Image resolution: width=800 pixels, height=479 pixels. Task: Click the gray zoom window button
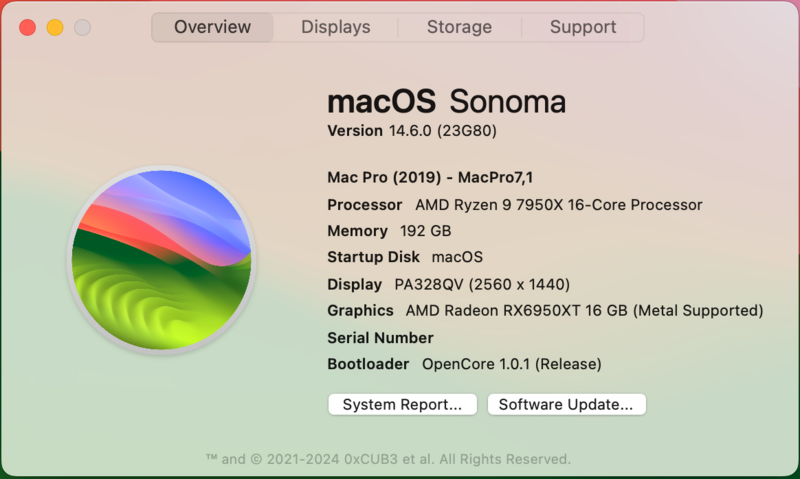click(x=82, y=28)
